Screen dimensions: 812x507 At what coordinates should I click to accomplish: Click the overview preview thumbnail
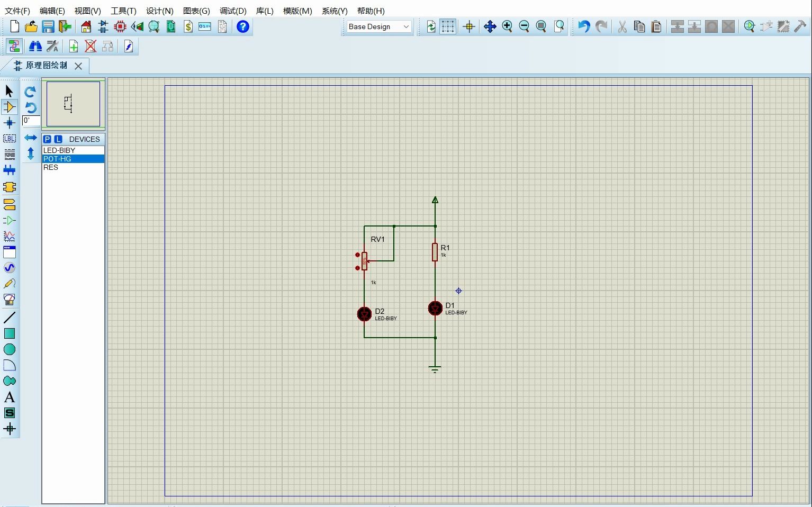[x=73, y=104]
